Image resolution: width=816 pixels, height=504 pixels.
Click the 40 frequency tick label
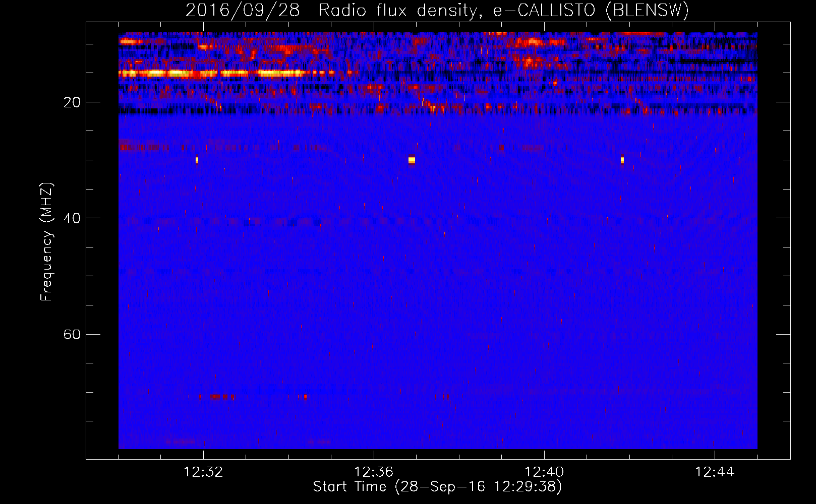point(72,218)
